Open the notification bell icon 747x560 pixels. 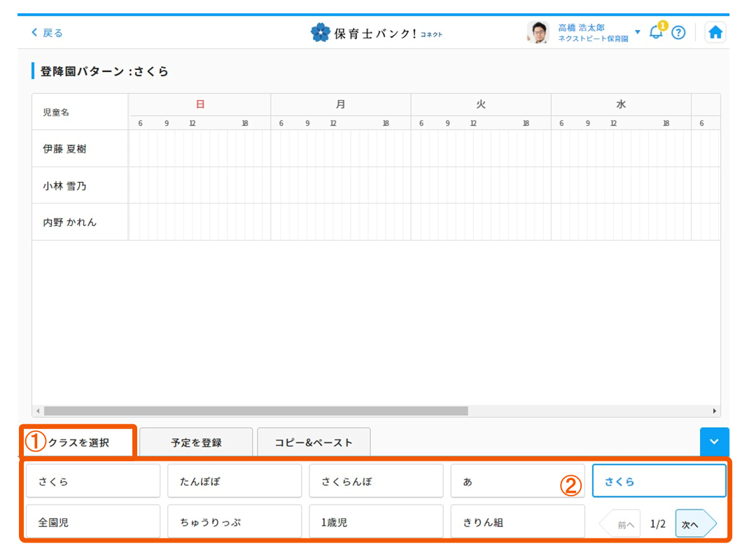655,32
